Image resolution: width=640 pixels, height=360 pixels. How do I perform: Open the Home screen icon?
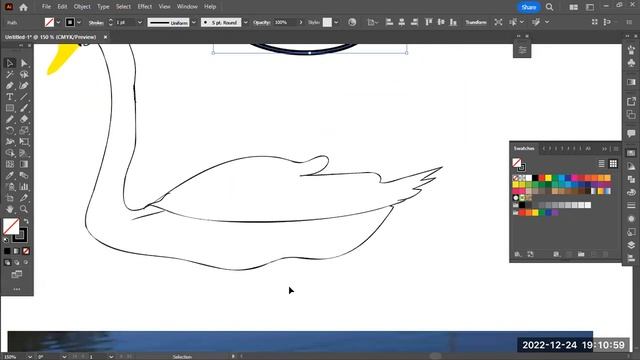(23, 7)
